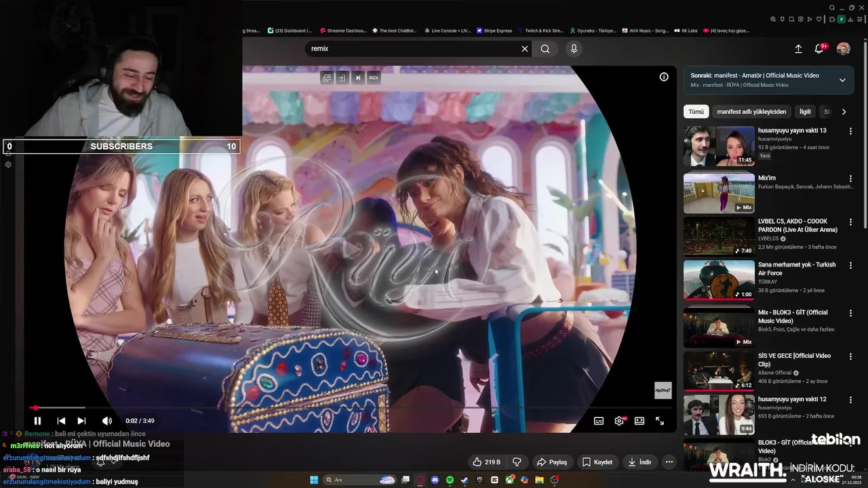
Task: Select the İlgili filter chip
Action: coord(805,112)
